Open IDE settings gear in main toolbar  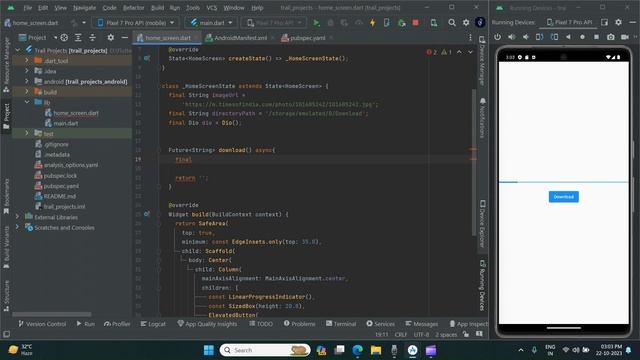(x=466, y=23)
